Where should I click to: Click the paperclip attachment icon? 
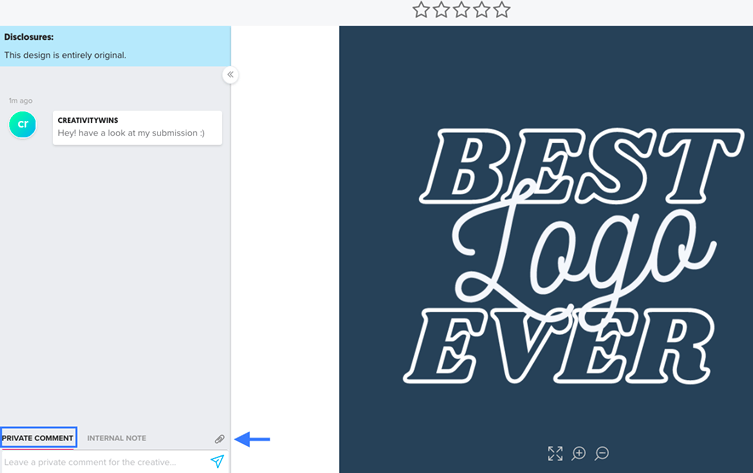point(220,439)
